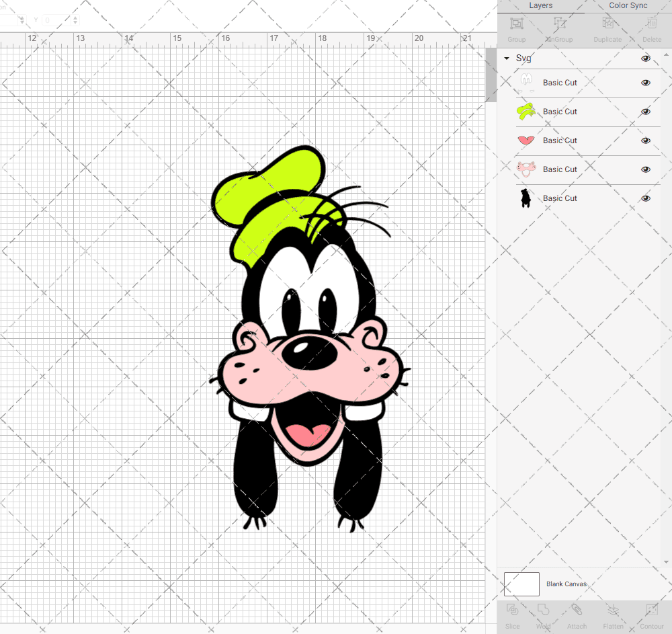This screenshot has height=634, width=672.
Task: Switch to the Color Sync tab
Action: pos(628,5)
